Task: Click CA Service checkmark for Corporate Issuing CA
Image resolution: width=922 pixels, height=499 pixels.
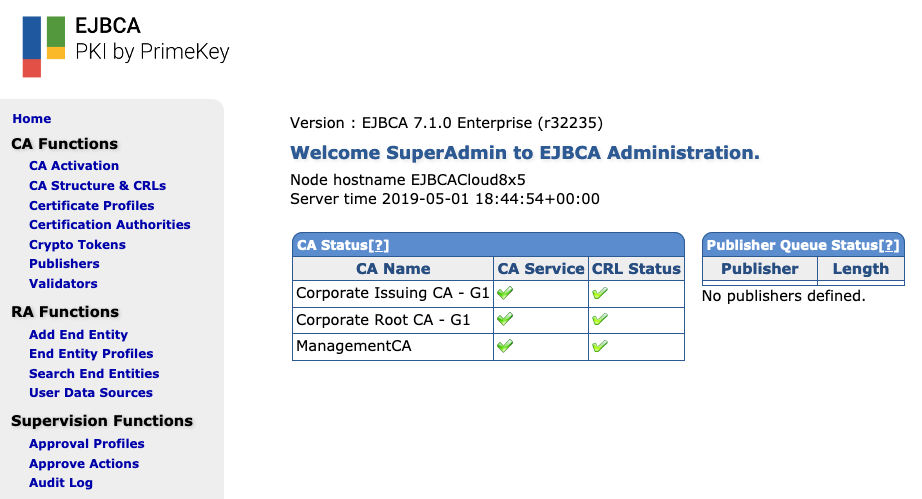Action: pos(505,294)
